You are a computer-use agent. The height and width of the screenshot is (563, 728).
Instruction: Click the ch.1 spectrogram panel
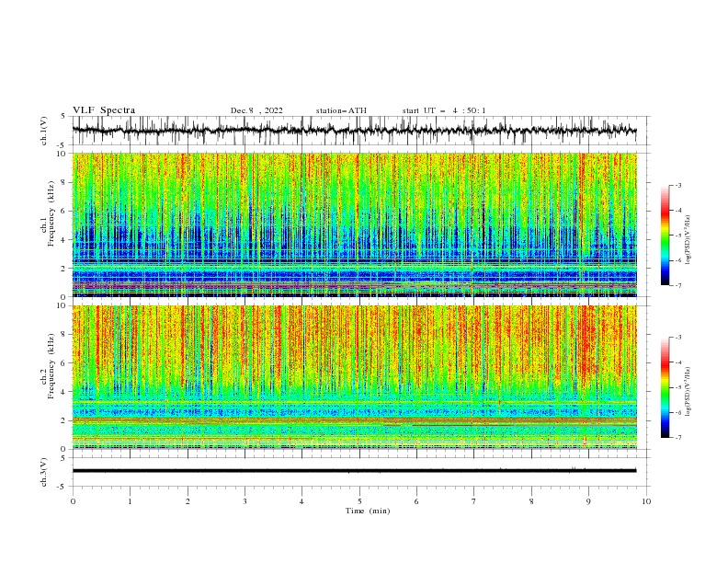pyautogui.click(x=354, y=224)
